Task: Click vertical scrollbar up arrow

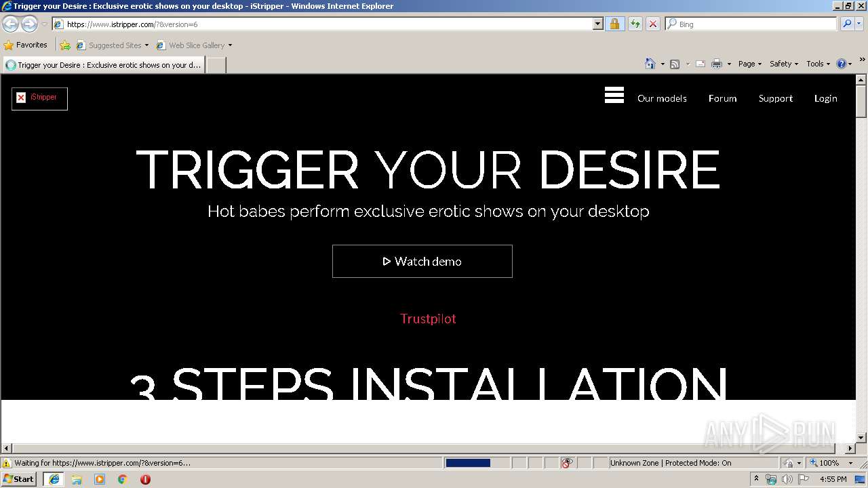Action: click(862, 81)
